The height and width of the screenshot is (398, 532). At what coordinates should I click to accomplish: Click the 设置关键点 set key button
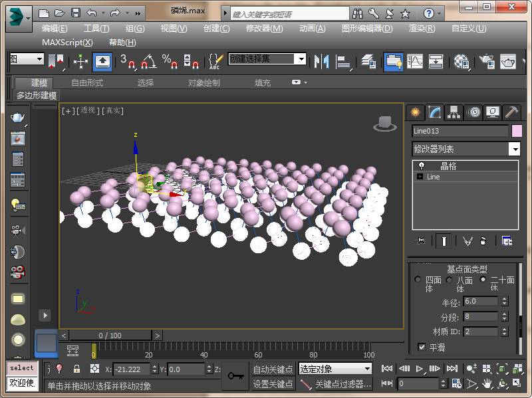273,384
